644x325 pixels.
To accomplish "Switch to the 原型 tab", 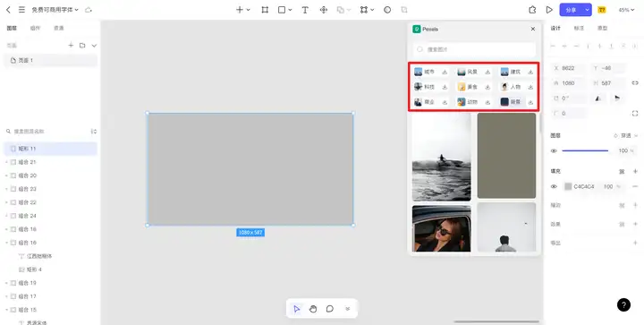I will (602, 29).
